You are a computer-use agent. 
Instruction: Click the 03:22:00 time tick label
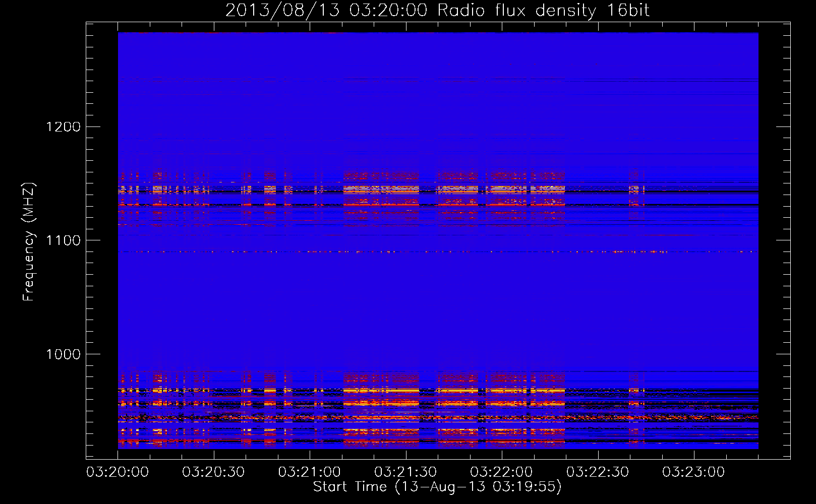[x=501, y=472]
